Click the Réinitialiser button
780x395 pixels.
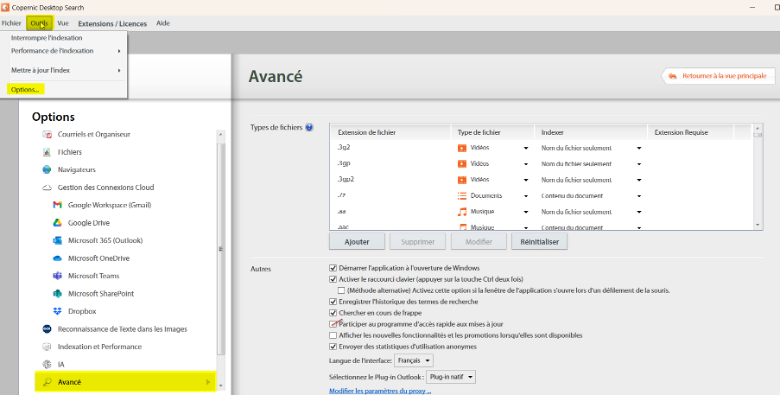(539, 242)
